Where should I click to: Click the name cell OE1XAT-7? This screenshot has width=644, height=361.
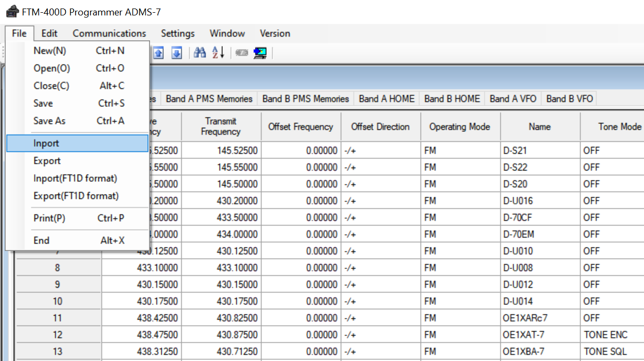pos(540,335)
